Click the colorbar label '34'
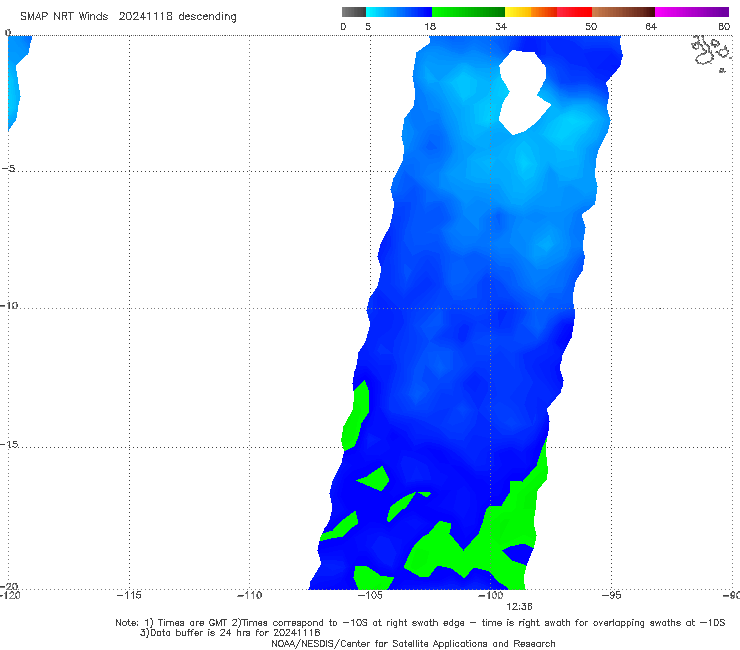Screen dimensions: 740x650 coord(501,26)
